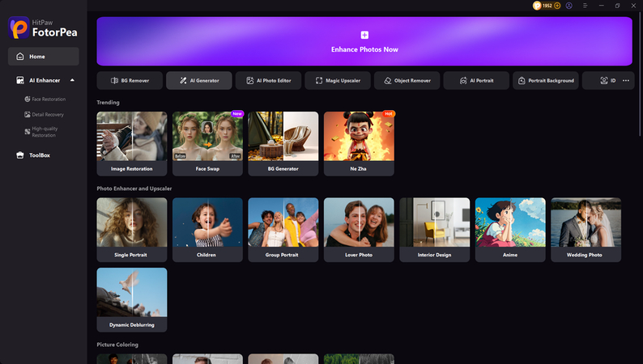The height and width of the screenshot is (364, 643).
Task: Select the Anime enhancer model
Action: coord(510,230)
